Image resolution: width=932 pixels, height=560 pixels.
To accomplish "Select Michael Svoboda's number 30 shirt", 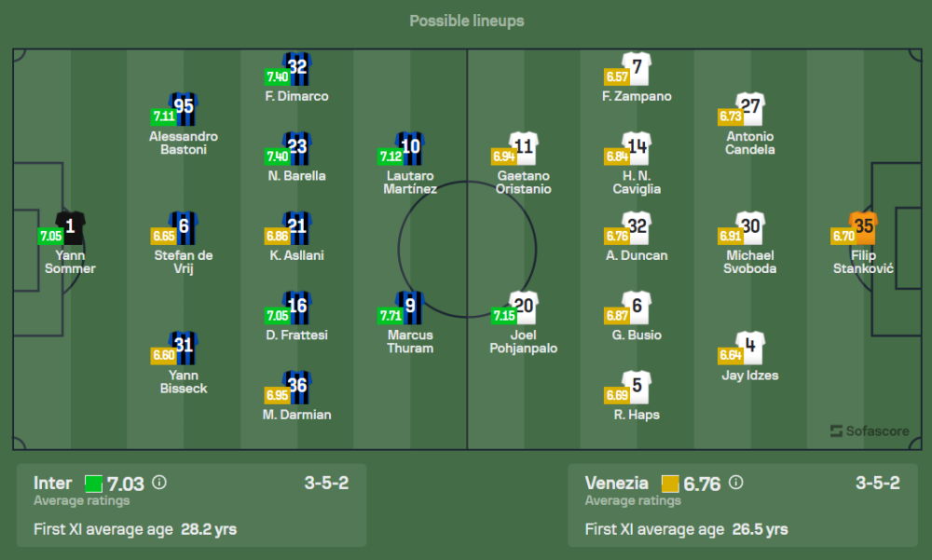I will (750, 227).
